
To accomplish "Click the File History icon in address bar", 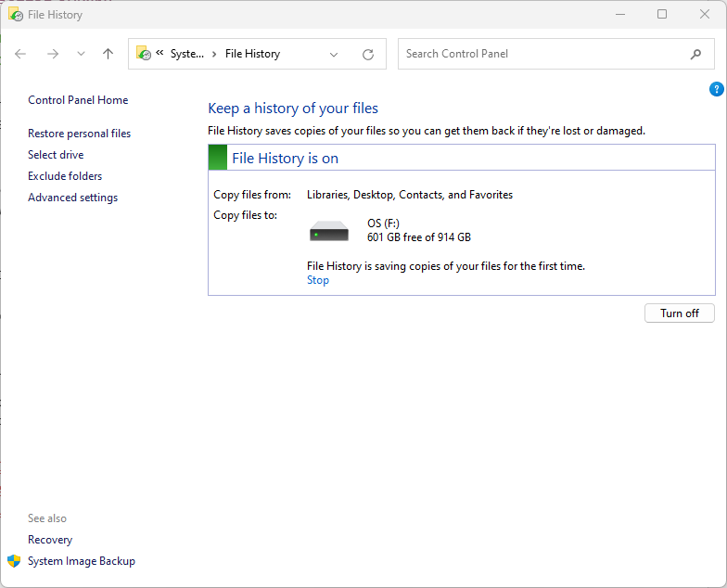I will [144, 54].
